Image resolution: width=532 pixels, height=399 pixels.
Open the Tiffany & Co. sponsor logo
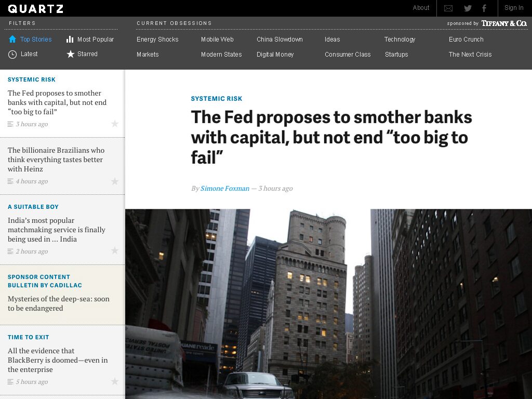coord(504,23)
